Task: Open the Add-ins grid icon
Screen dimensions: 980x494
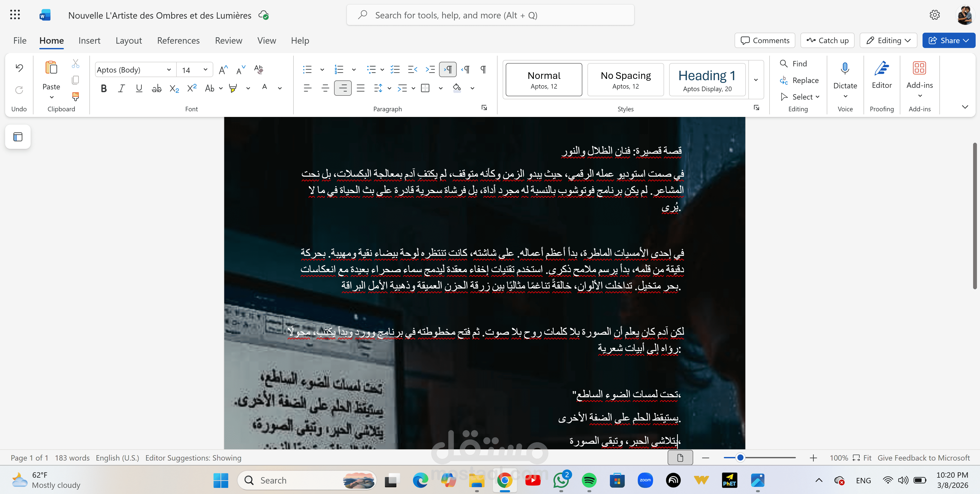Action: click(x=919, y=68)
